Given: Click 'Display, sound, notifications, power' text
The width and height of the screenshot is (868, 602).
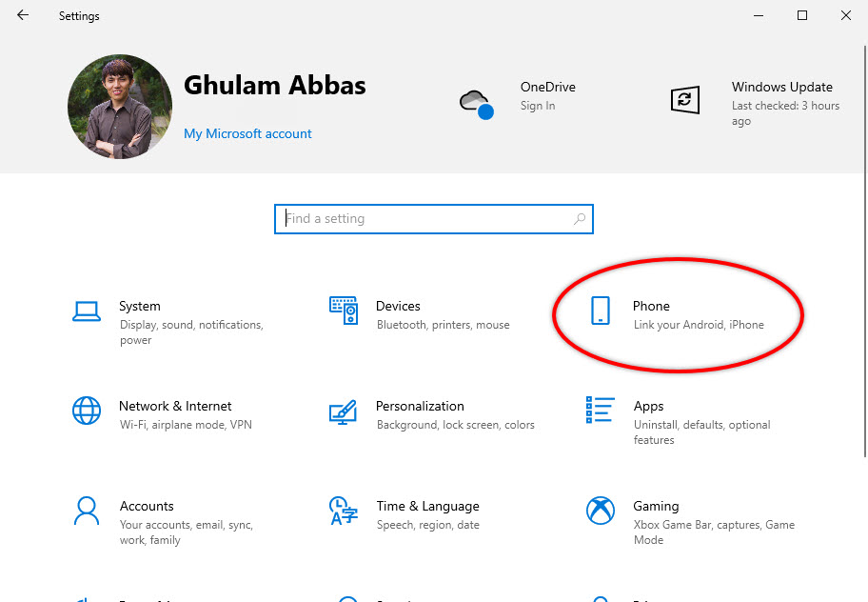Looking at the screenshot, I should coord(191,332).
